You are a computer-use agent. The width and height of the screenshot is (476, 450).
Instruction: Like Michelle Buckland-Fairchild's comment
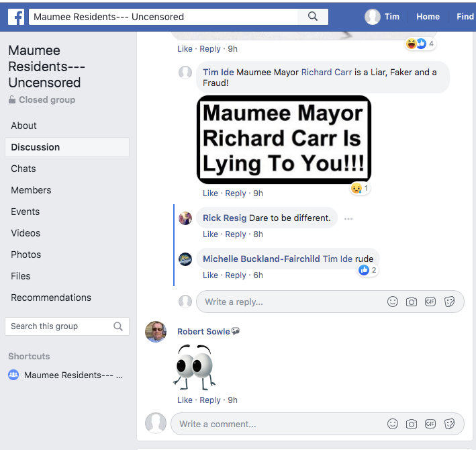(210, 275)
